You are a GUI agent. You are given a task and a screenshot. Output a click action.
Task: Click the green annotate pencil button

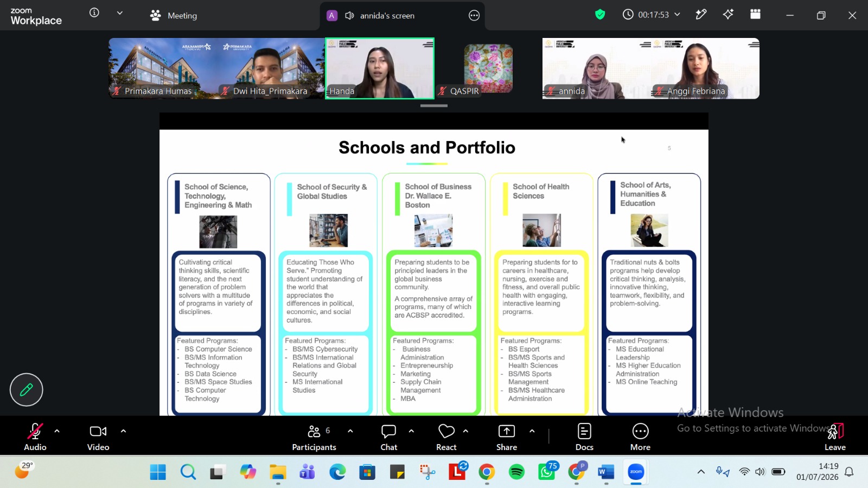pyautogui.click(x=26, y=389)
